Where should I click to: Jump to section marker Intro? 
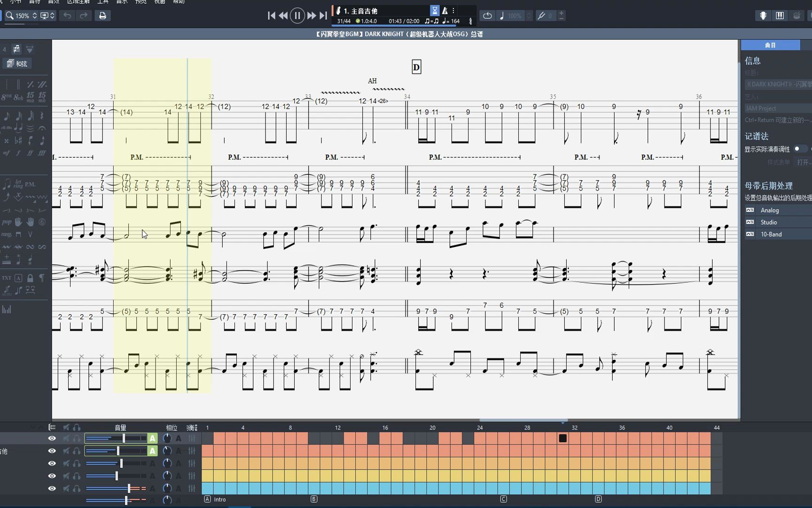click(219, 500)
